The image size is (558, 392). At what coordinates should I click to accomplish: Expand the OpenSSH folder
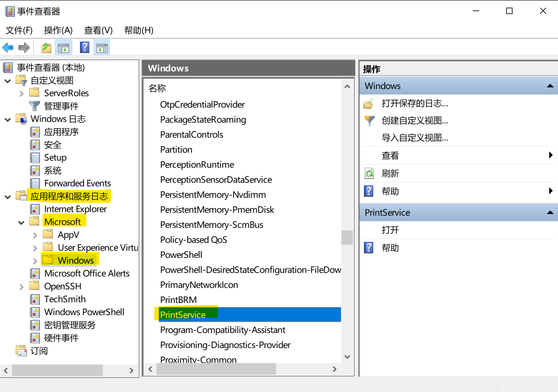[21, 287]
